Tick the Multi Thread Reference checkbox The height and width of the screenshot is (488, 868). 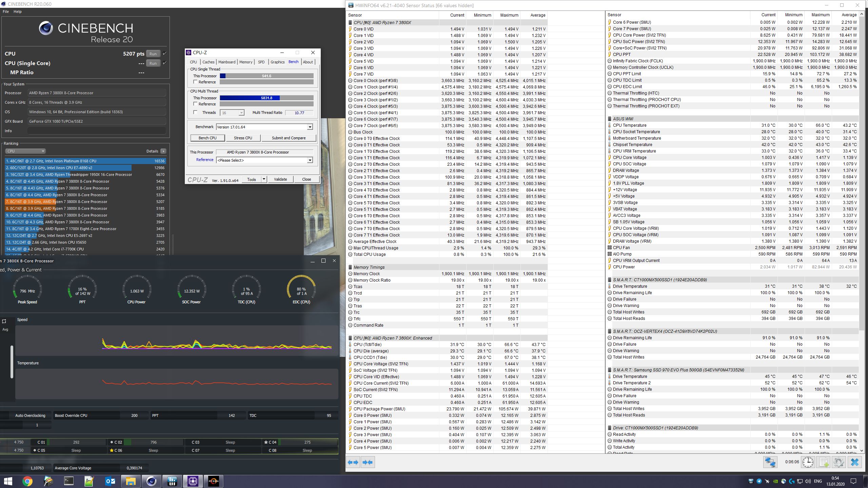point(195,104)
